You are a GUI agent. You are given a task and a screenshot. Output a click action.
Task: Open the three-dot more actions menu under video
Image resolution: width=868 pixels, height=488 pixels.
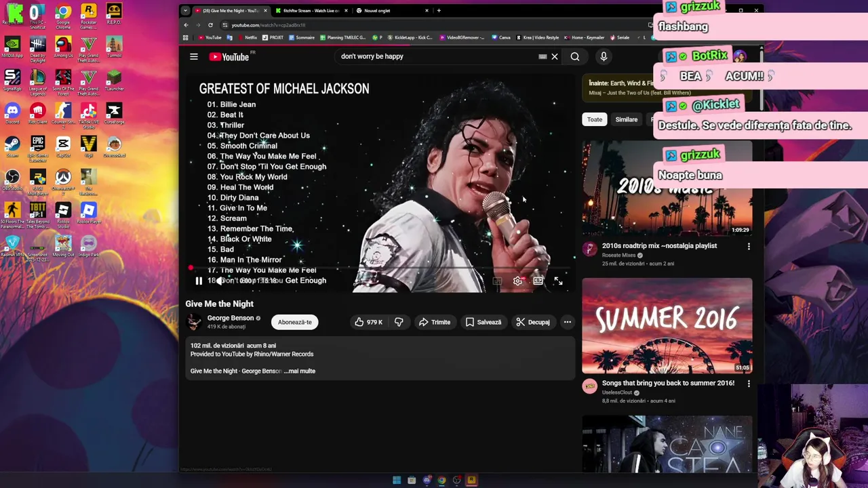click(x=568, y=322)
